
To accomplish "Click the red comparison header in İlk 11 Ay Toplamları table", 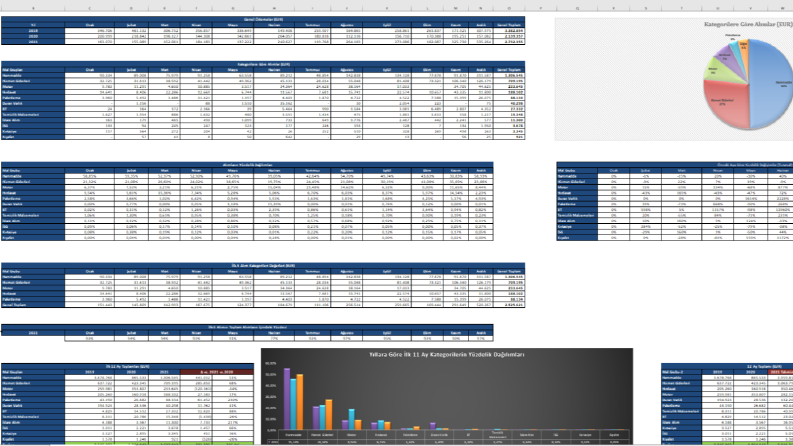I will (x=217, y=372).
